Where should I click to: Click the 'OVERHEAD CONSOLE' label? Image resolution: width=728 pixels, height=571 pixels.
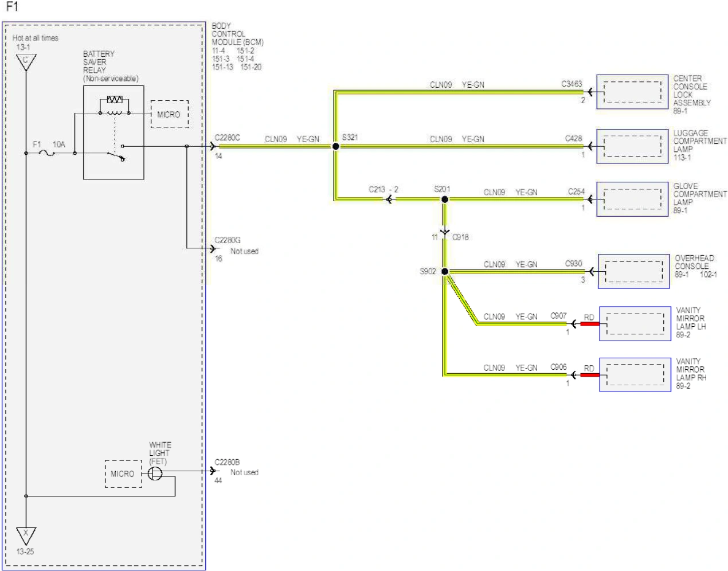694,262
